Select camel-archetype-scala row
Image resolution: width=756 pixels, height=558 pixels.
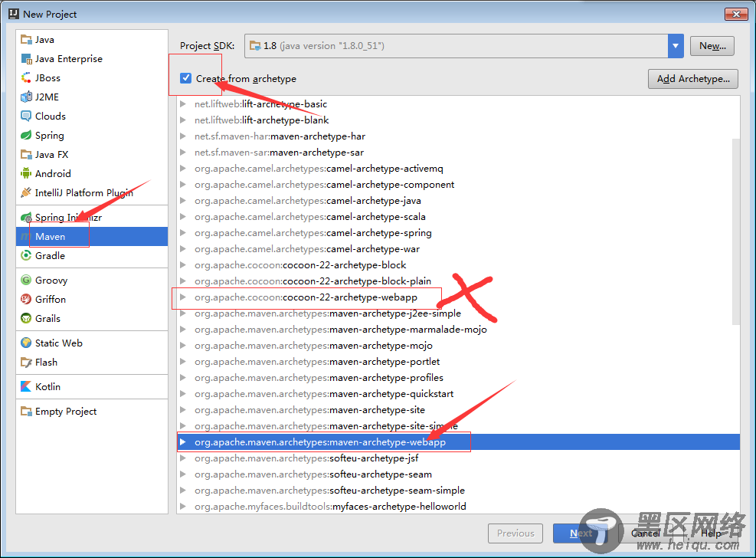pos(458,217)
